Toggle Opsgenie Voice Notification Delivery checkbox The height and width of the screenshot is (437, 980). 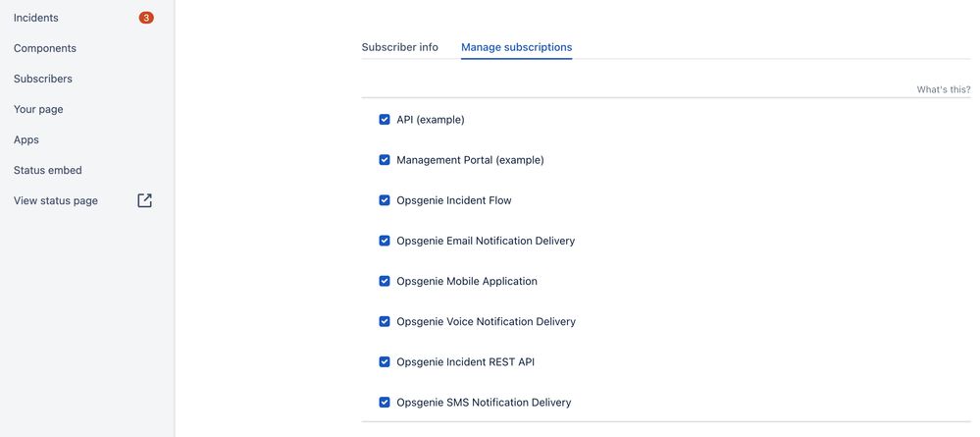[385, 321]
